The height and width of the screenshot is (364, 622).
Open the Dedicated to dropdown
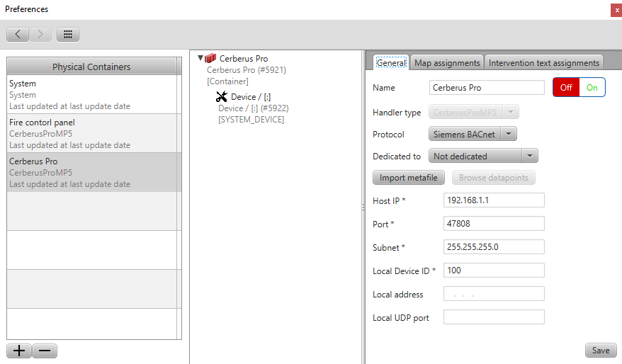pyautogui.click(x=484, y=156)
